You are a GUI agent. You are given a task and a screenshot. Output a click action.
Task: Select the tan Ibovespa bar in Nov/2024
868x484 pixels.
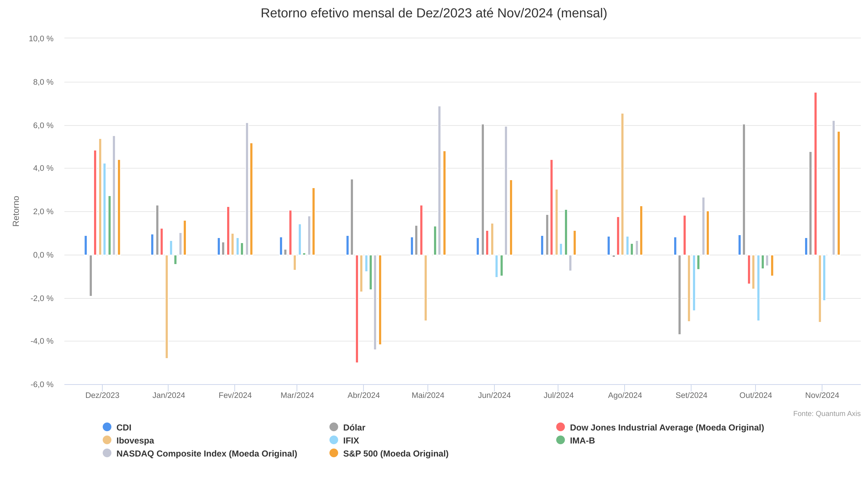coord(820,289)
